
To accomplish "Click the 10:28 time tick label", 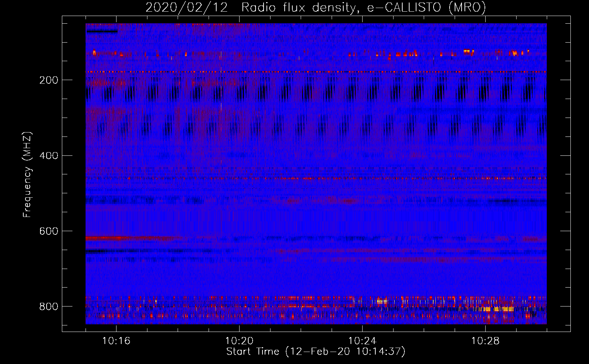I will pyautogui.click(x=485, y=341).
